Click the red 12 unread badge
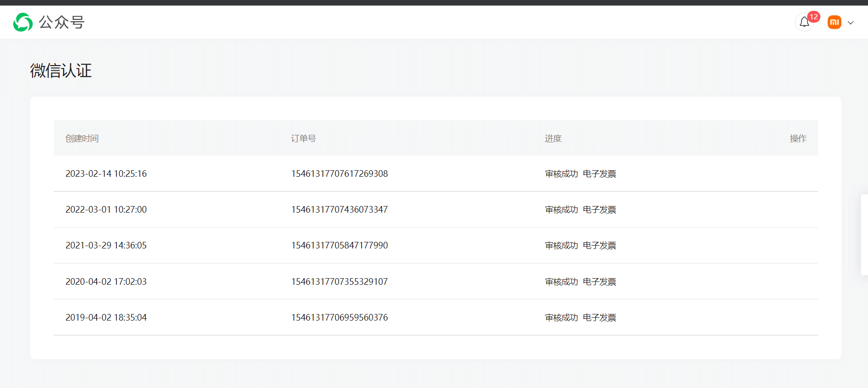Viewport: 868px width, 388px height. click(x=813, y=17)
